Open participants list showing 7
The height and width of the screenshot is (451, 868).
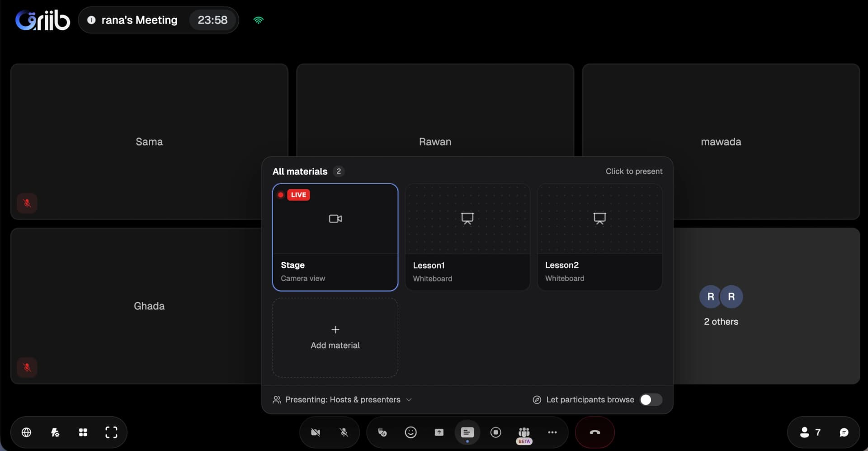click(810, 432)
